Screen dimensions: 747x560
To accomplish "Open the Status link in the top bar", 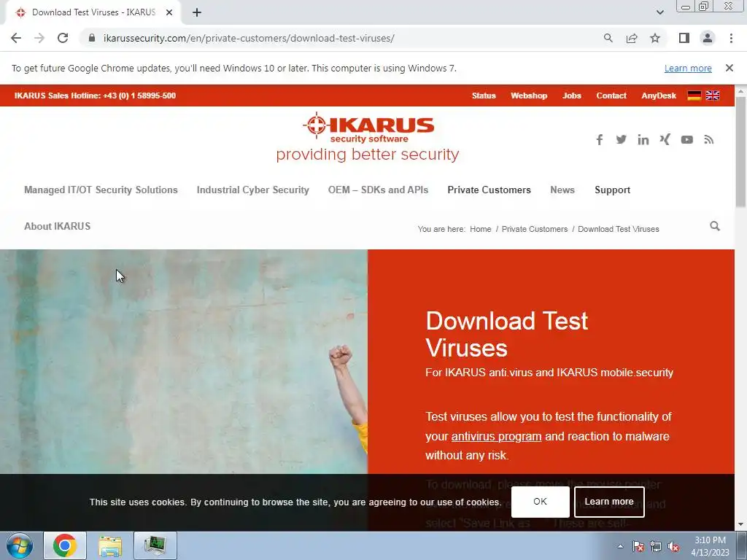I will coord(484,96).
